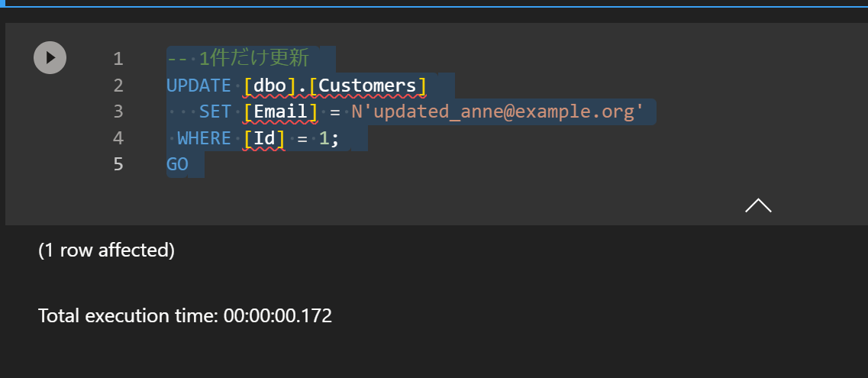Click the 'Total execution time' output line
The width and height of the screenshot is (868, 378).
(185, 315)
